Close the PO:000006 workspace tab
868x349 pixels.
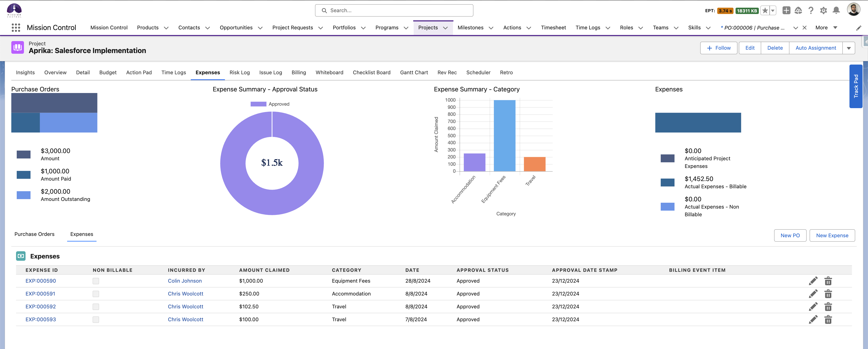[804, 28]
